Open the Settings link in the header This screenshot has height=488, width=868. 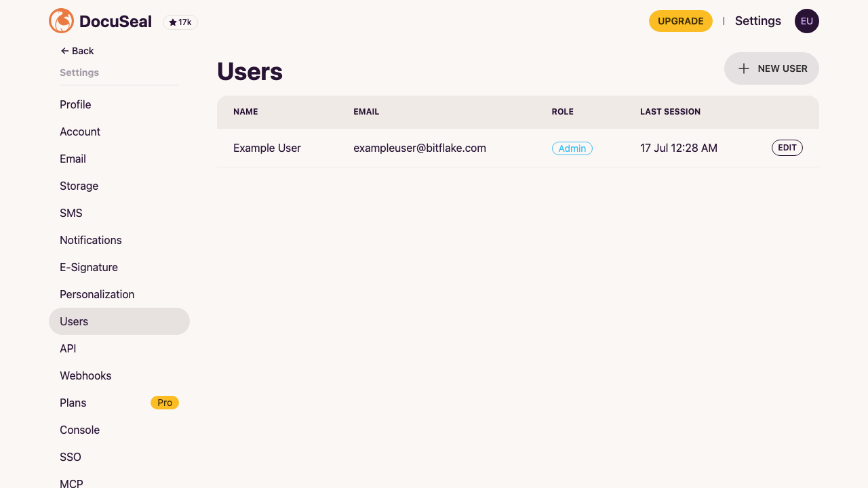758,21
